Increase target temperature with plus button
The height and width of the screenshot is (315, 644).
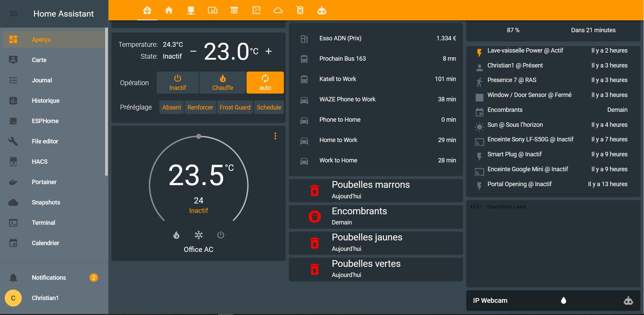point(269,51)
